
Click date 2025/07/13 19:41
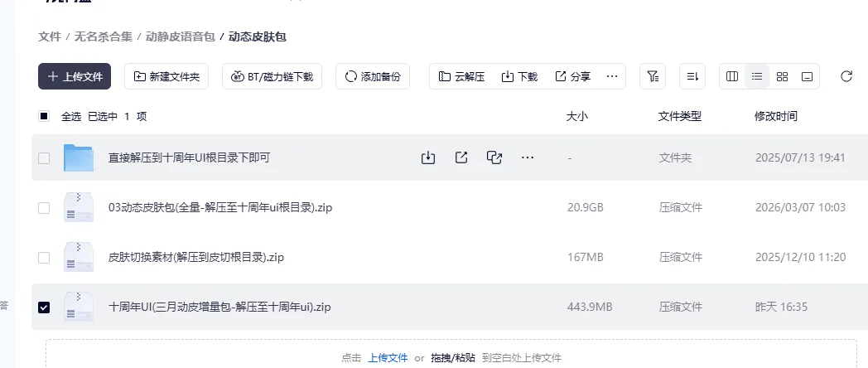[x=800, y=158]
